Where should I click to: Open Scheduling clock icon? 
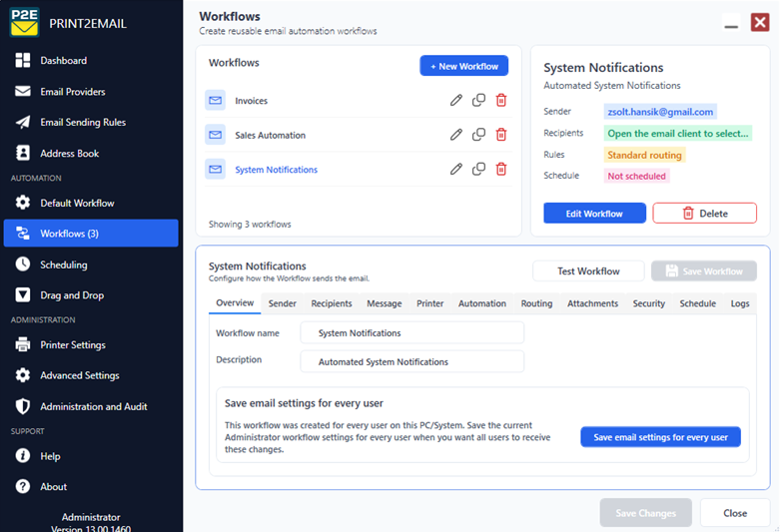22,265
